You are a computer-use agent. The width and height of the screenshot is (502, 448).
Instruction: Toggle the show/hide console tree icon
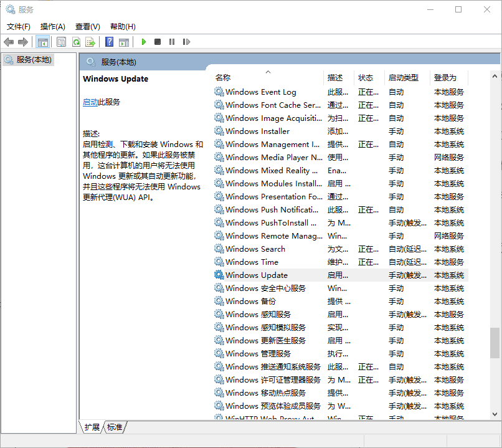click(x=42, y=42)
